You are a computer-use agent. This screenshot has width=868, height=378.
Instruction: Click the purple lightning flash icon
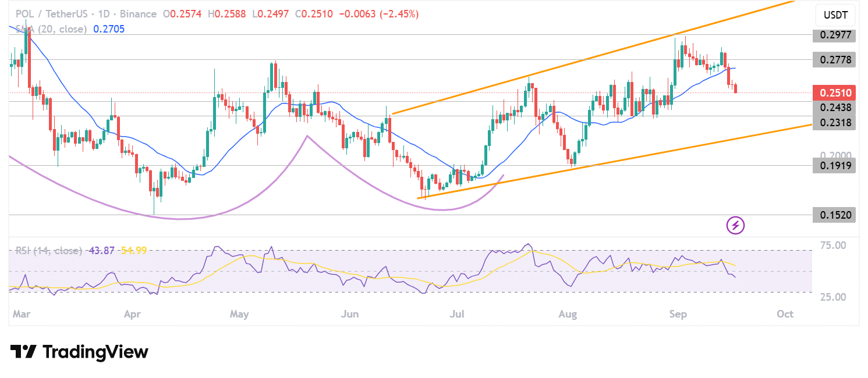735,225
